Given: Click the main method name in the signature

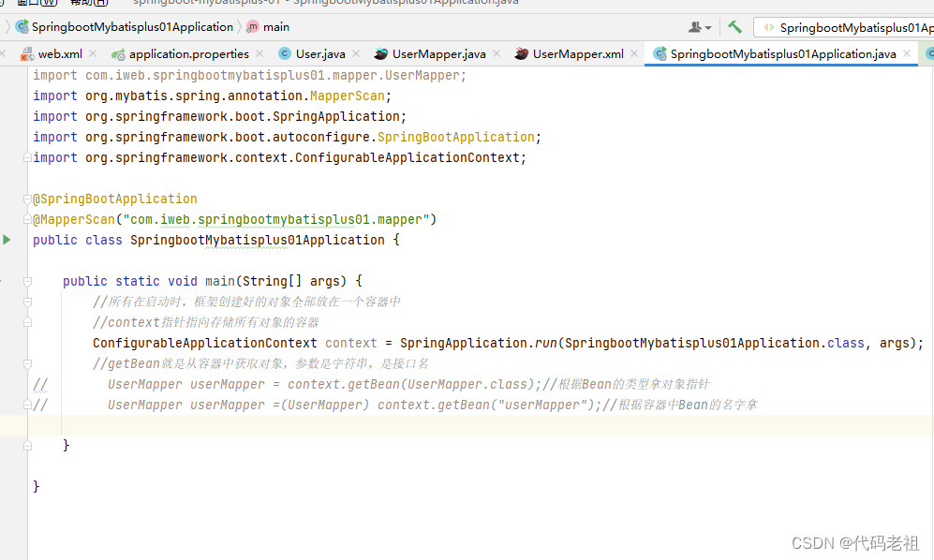Looking at the screenshot, I should 220,281.
